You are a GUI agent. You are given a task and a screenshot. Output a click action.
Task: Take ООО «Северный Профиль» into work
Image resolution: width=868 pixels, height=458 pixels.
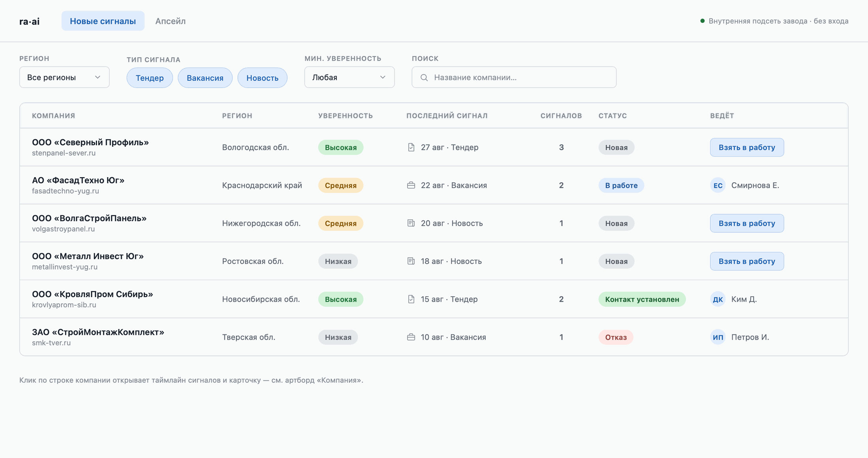[x=747, y=147]
